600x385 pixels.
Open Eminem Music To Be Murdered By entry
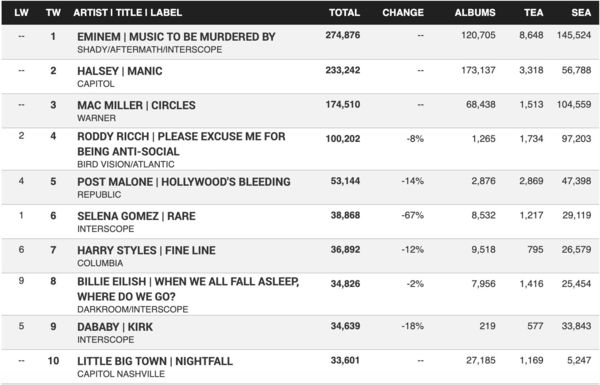176,37
